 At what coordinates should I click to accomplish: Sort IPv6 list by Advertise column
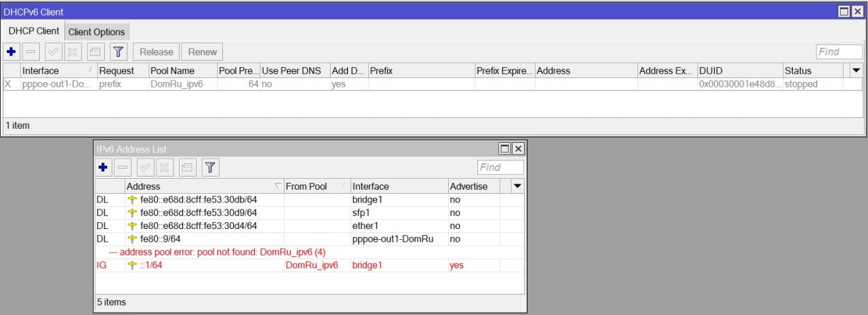pos(473,186)
